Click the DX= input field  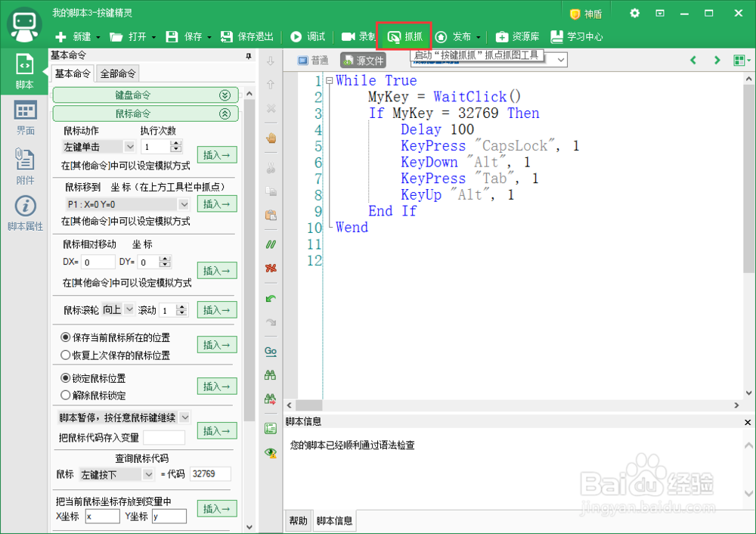click(x=98, y=262)
